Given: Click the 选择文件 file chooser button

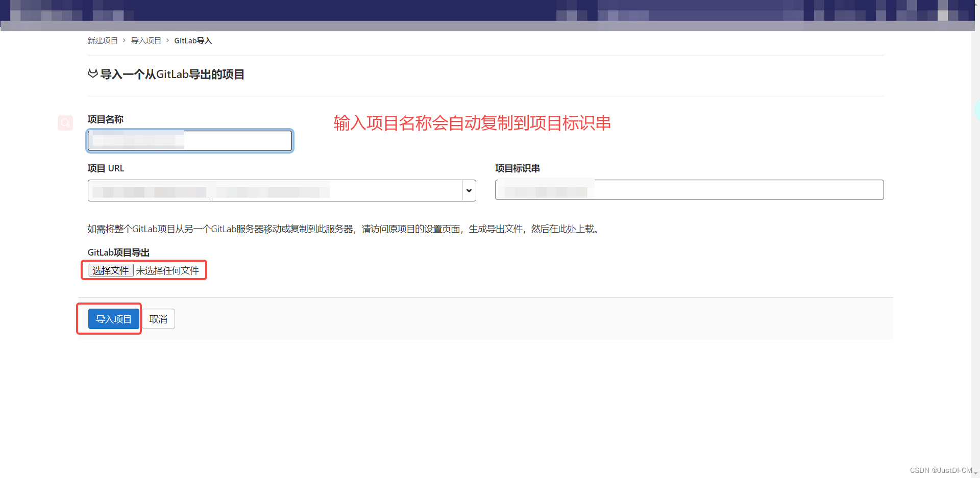Looking at the screenshot, I should [111, 270].
